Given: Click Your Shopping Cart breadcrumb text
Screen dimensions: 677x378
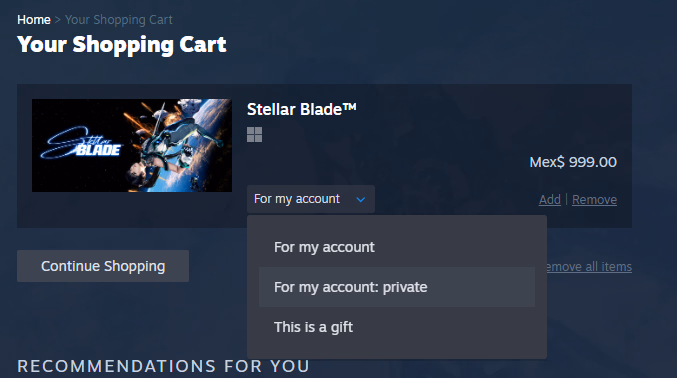Looking at the screenshot, I should click(x=119, y=20).
